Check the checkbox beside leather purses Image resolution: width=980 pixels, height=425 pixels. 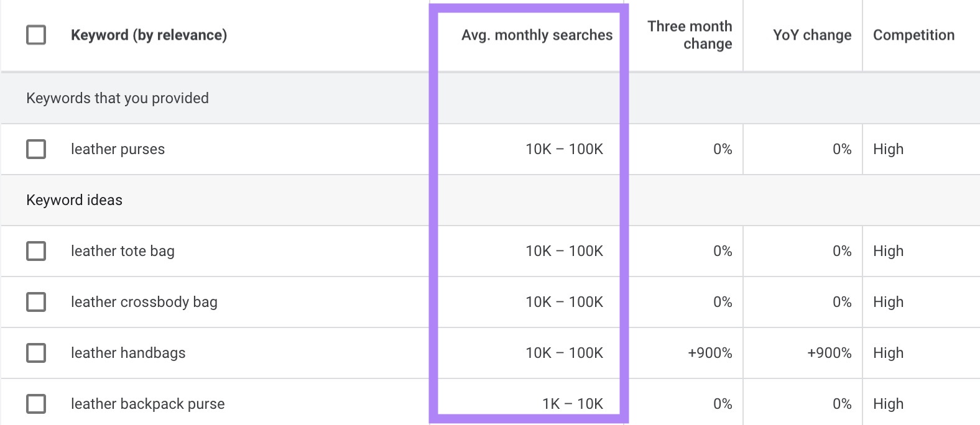pyautogui.click(x=35, y=149)
